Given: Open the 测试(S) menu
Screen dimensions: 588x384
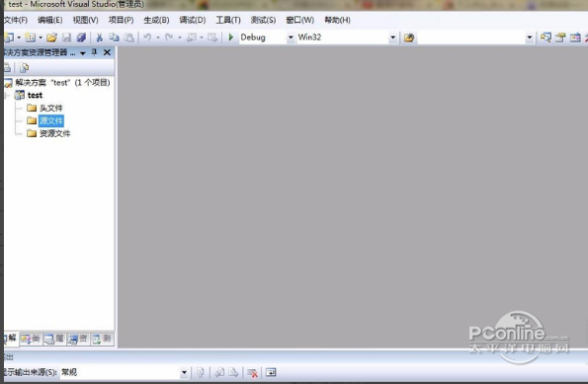Looking at the screenshot, I should (x=263, y=20).
